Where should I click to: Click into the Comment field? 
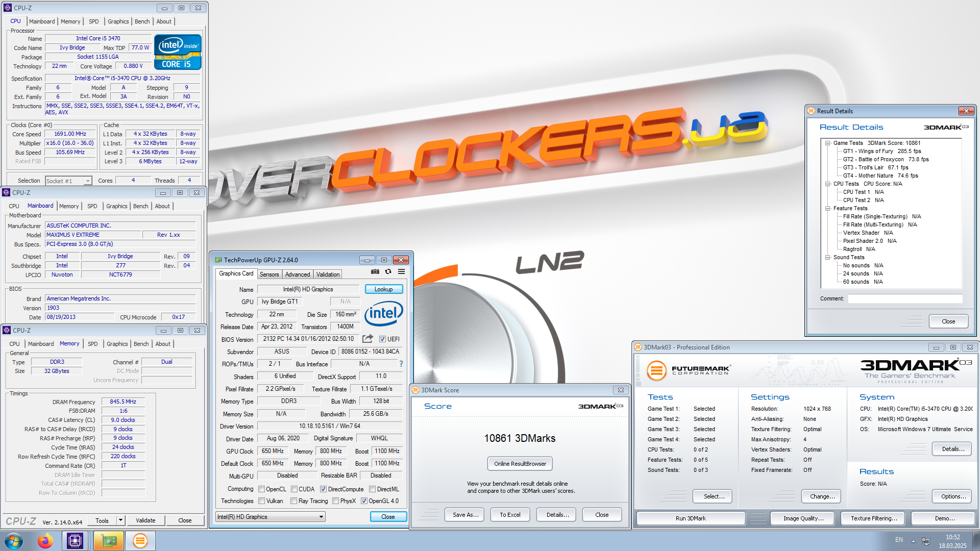[x=905, y=299]
